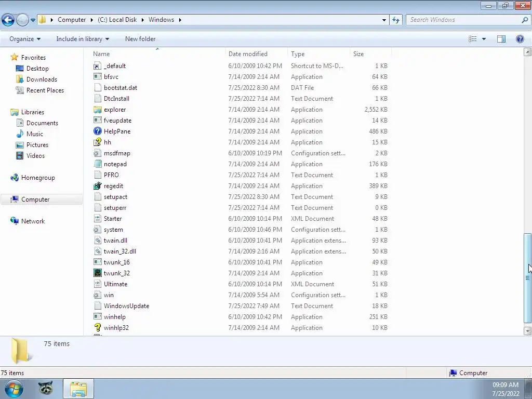Select the hh application icon
The height and width of the screenshot is (399, 532).
(x=97, y=142)
